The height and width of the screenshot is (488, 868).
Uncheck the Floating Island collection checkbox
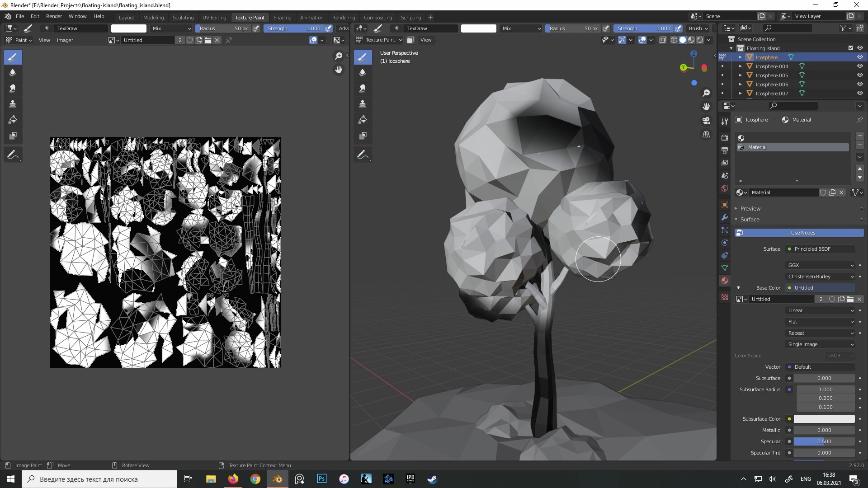[851, 48]
